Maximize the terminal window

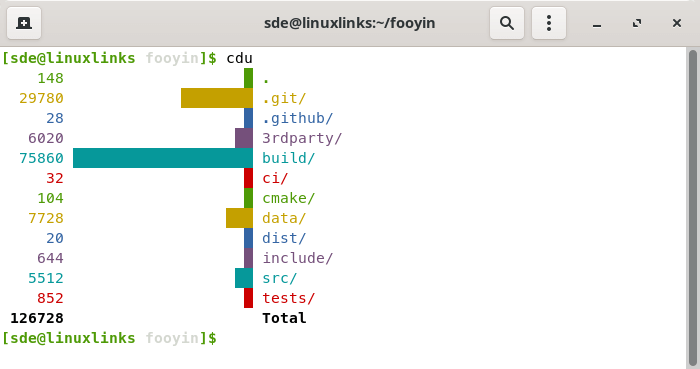pos(637,23)
